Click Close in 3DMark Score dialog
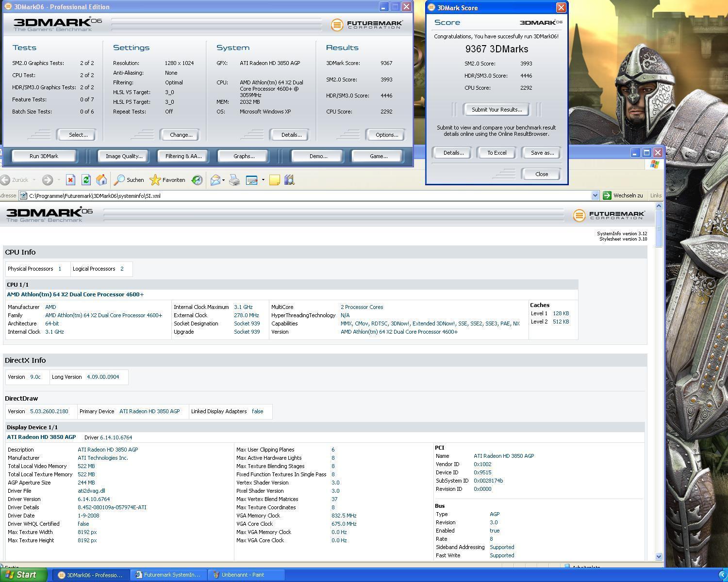Screen dimensions: 728x582 tap(541, 174)
